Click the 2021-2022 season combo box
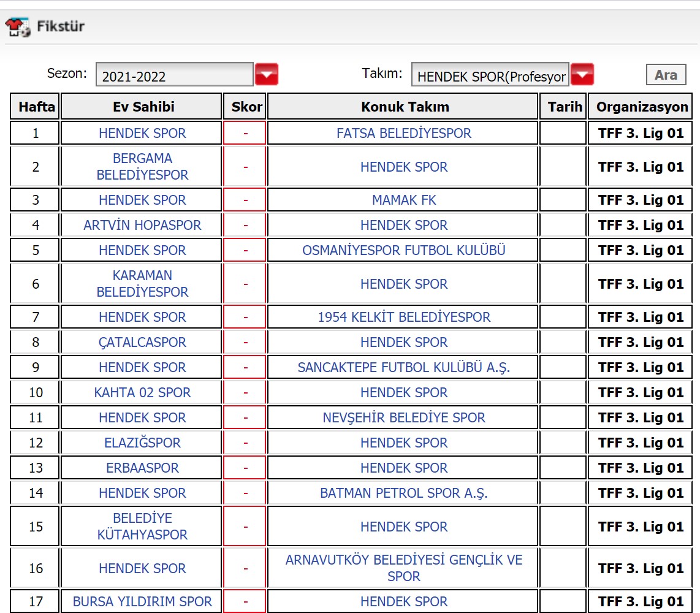This screenshot has height=613, width=700. click(174, 75)
